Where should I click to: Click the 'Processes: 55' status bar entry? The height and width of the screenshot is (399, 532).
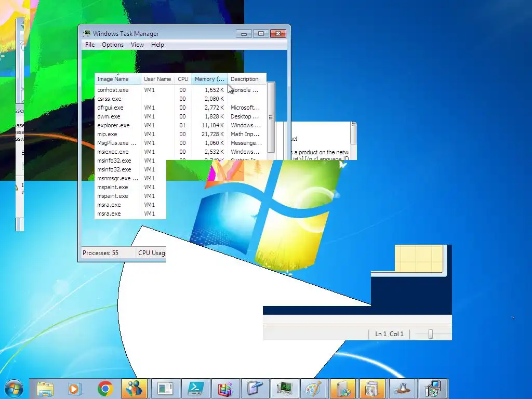[x=100, y=253]
